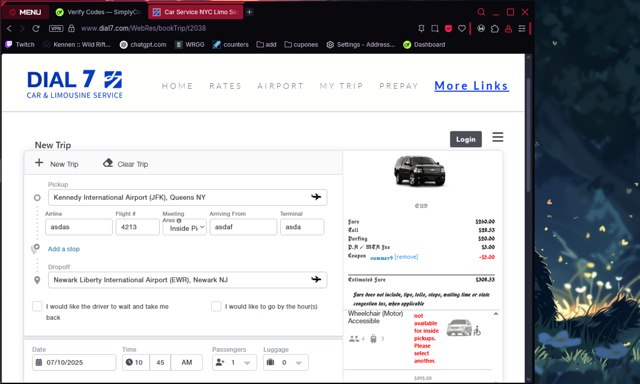
Task: Open the MY TRIP nav item
Action: [341, 86]
